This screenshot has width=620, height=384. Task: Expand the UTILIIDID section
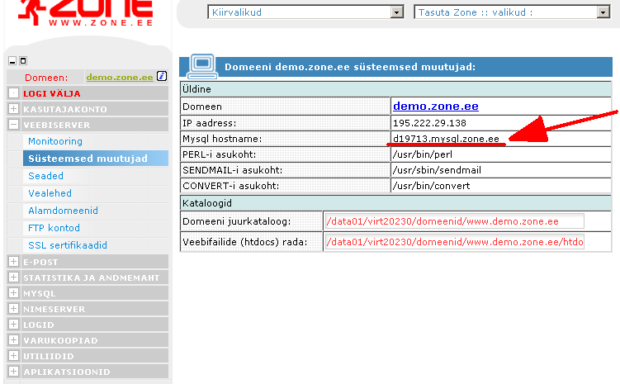tap(13, 356)
